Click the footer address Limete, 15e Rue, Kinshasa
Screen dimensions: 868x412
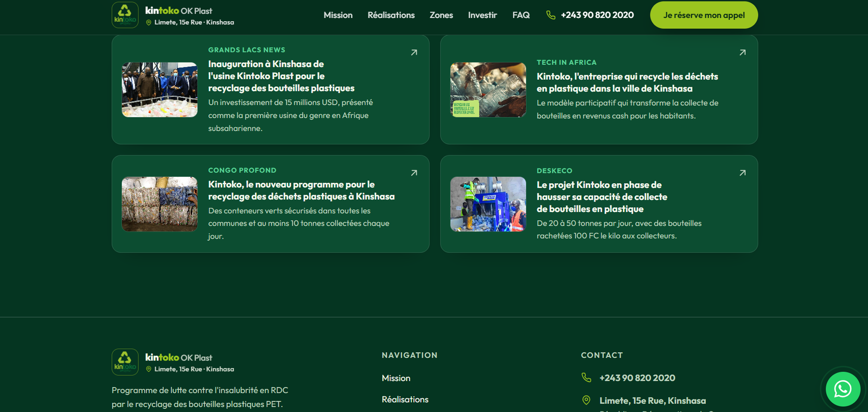point(653,401)
